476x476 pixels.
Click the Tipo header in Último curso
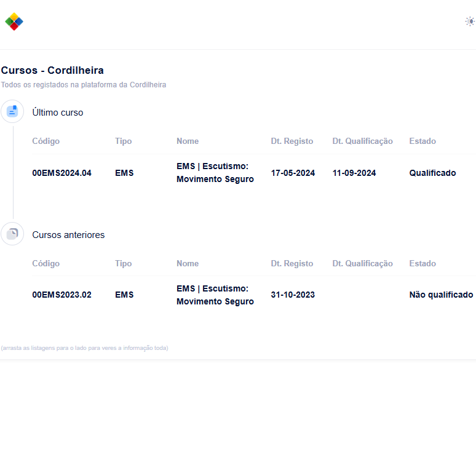123,141
